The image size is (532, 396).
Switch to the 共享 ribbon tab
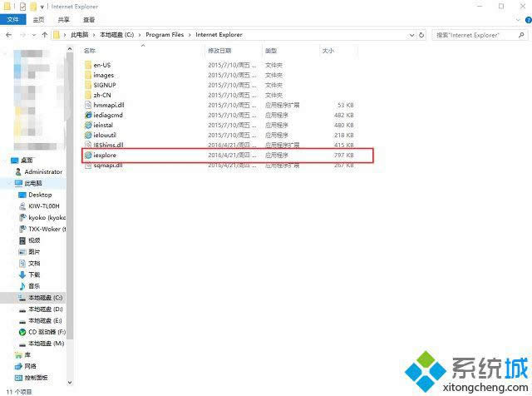click(63, 20)
